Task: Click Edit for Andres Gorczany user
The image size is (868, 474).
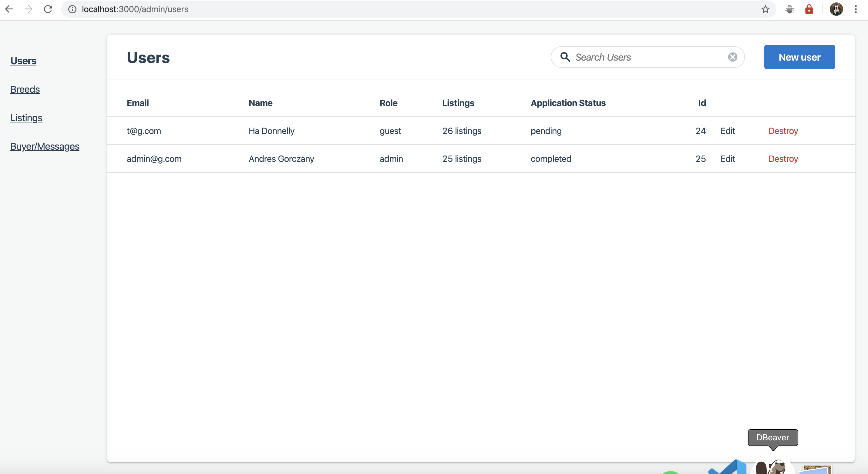Action: tap(727, 158)
